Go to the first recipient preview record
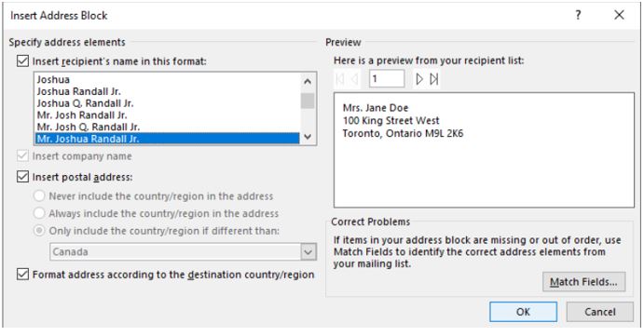644x336 pixels. coord(340,79)
